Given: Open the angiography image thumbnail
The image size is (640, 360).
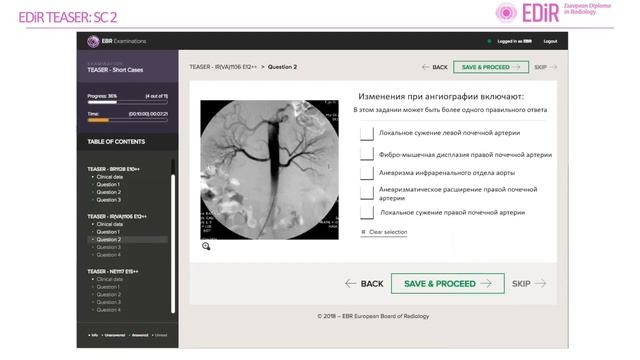Looking at the screenshot, I should [269, 170].
